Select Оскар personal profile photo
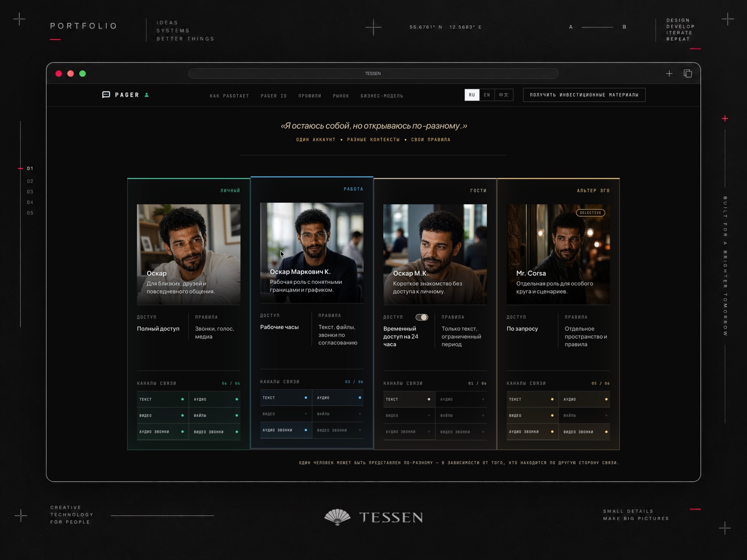This screenshot has height=560, width=747. pos(189,254)
